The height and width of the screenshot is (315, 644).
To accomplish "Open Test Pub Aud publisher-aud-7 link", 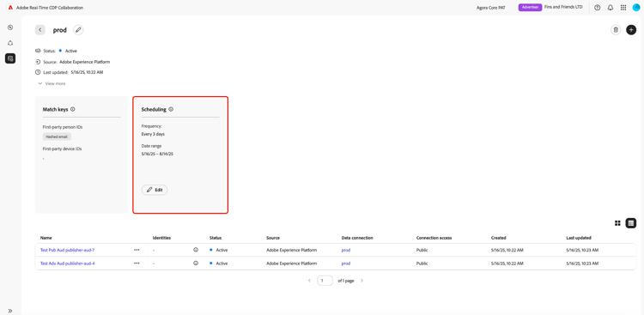I will [67, 250].
